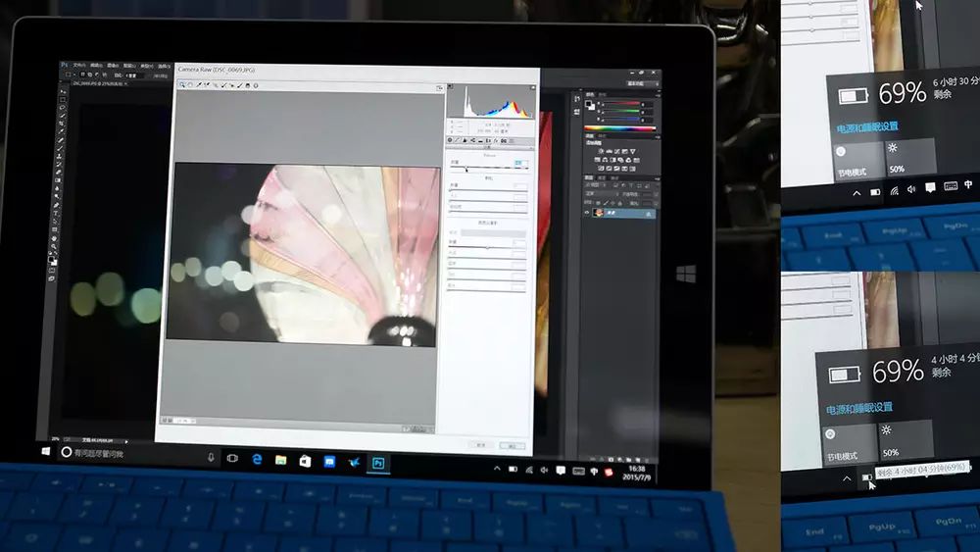Open the Color panel flyout menu

click(x=657, y=94)
